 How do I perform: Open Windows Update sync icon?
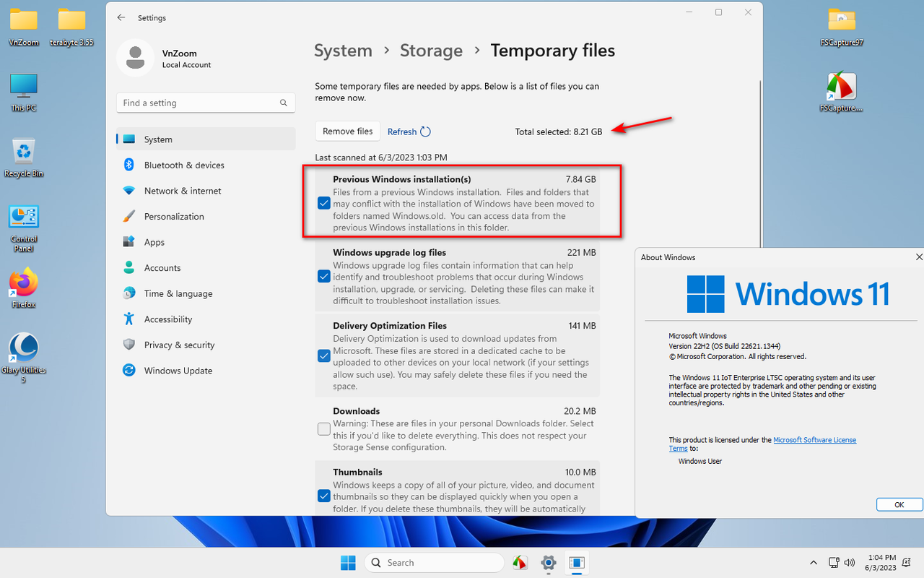[x=128, y=370]
